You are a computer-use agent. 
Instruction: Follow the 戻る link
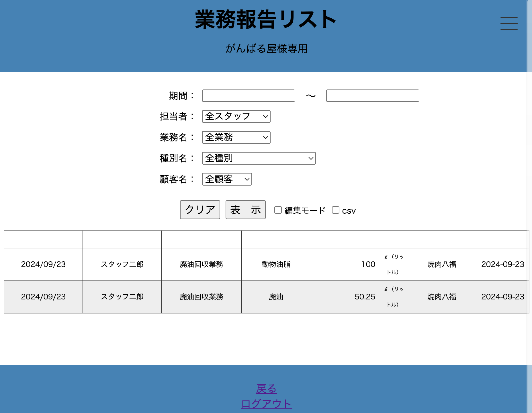(266, 389)
